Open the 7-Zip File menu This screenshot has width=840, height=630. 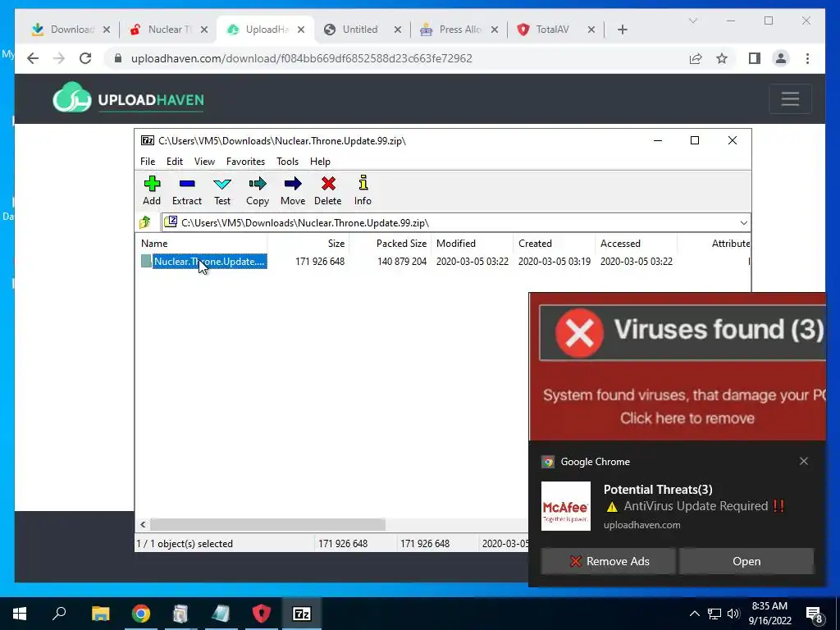point(148,162)
